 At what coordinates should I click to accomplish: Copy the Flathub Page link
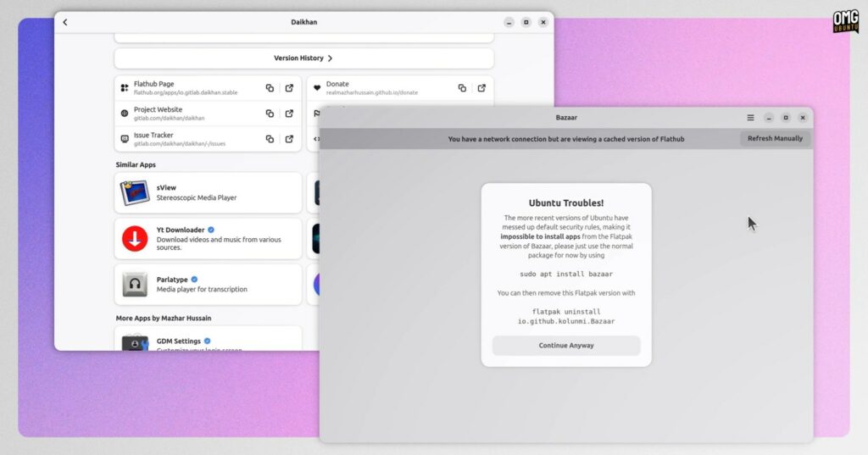[x=270, y=88]
